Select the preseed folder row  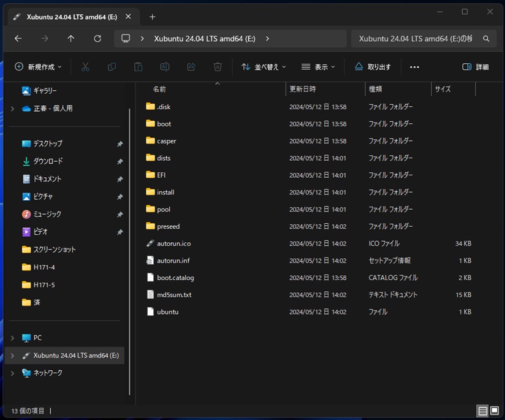click(308, 226)
